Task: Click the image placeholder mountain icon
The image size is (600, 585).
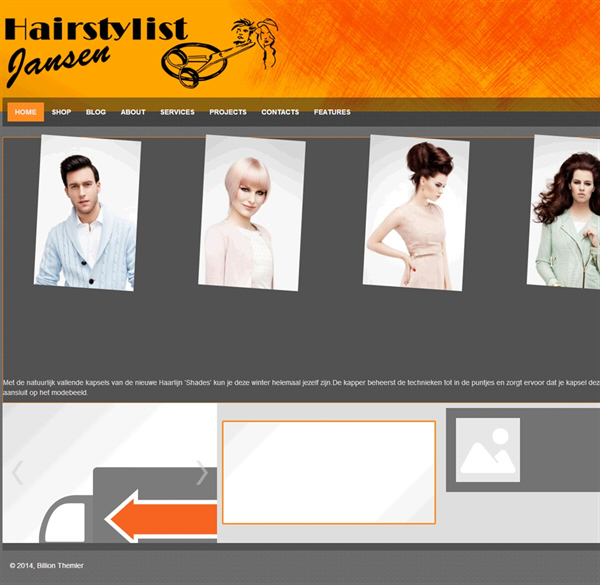Action: pyautogui.click(x=488, y=450)
